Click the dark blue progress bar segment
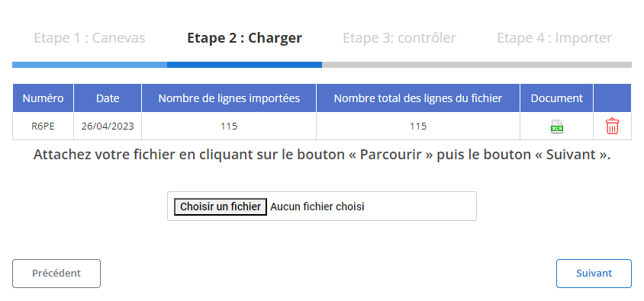Screen dimensions: 644x301 (244, 65)
